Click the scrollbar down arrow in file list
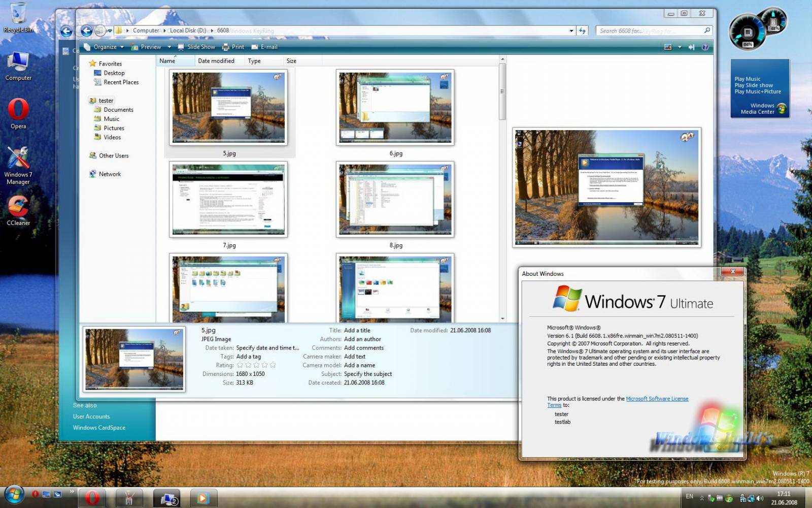The width and height of the screenshot is (812, 508). [502, 319]
